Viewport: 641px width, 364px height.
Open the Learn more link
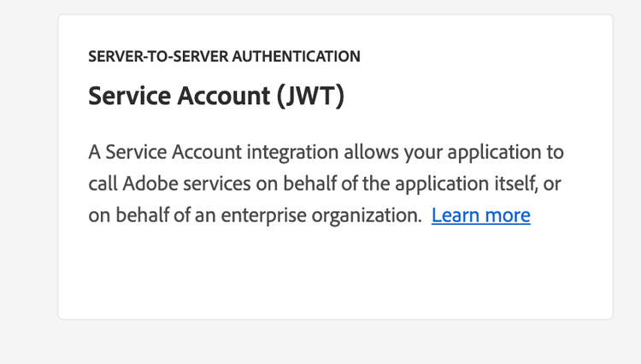(480, 214)
